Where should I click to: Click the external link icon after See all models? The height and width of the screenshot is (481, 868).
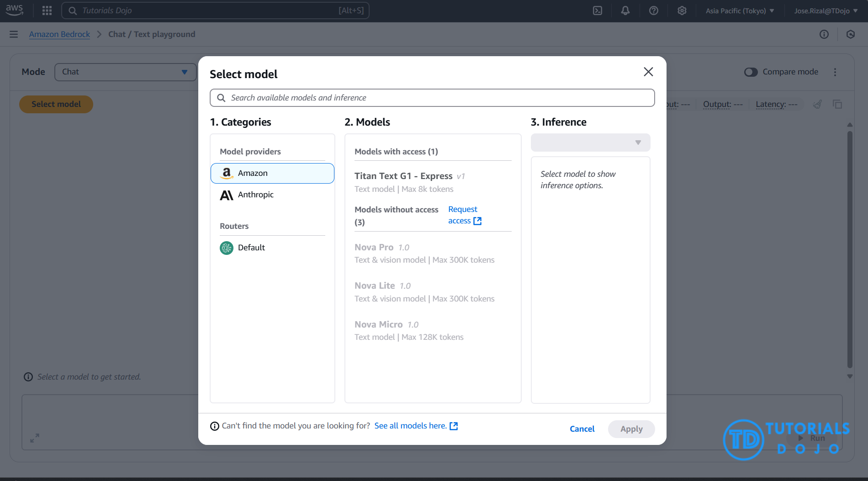pos(454,426)
